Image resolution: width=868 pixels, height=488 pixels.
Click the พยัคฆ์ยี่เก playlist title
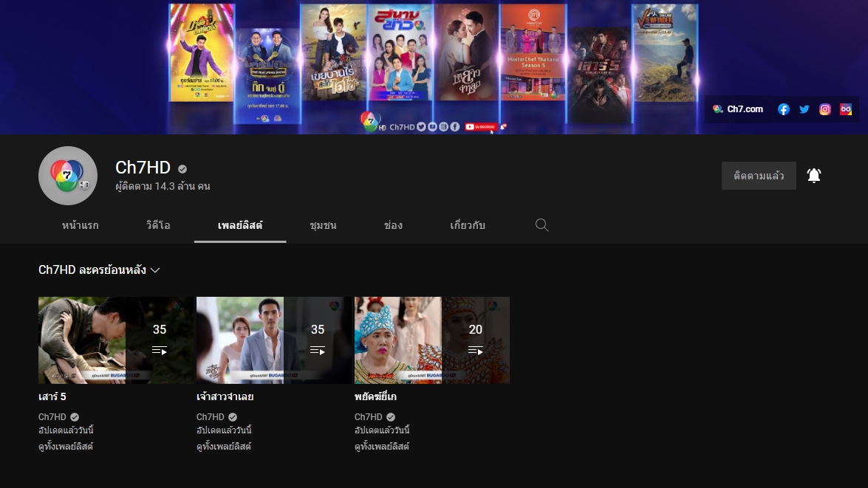[375, 396]
